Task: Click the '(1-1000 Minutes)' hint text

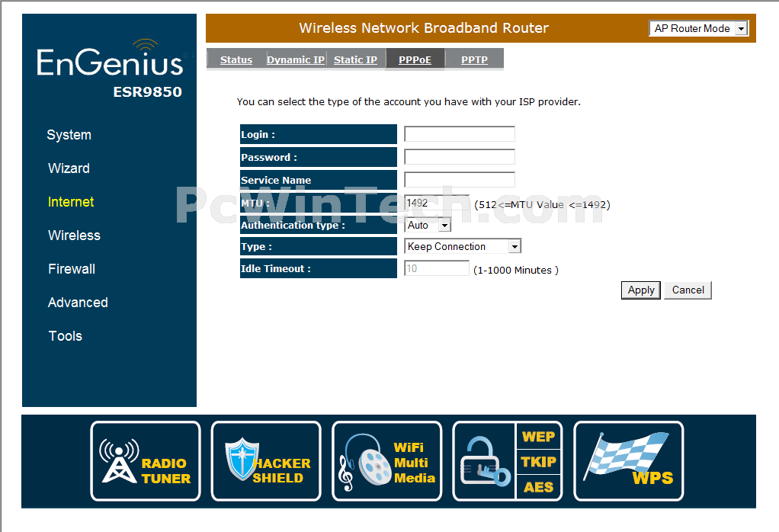Action: pos(516,271)
